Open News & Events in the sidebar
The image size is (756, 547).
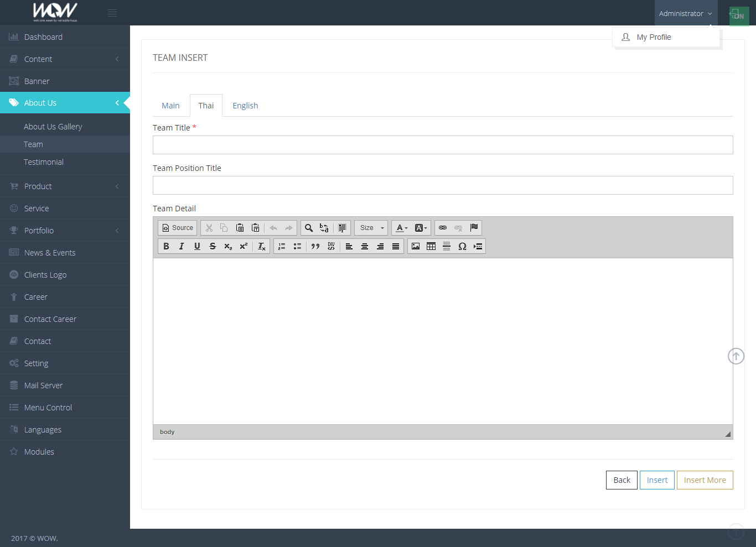click(65, 253)
